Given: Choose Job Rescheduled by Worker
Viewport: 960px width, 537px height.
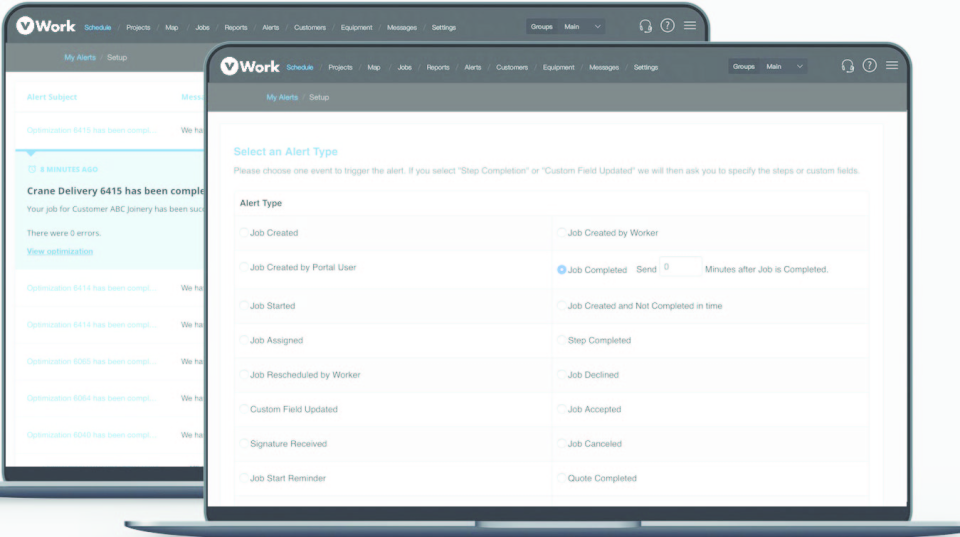Looking at the screenshot, I should tap(244, 374).
